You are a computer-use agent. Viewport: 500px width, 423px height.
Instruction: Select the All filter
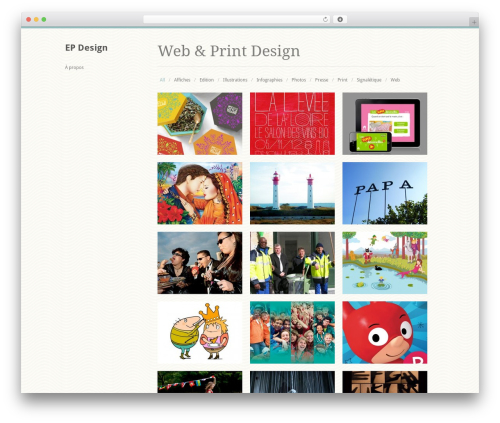[x=162, y=80]
